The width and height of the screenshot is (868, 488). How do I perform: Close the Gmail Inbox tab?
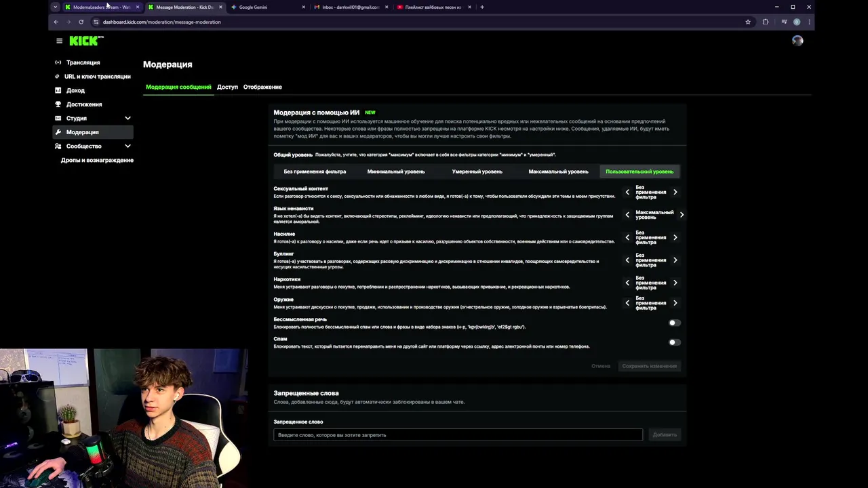(387, 7)
